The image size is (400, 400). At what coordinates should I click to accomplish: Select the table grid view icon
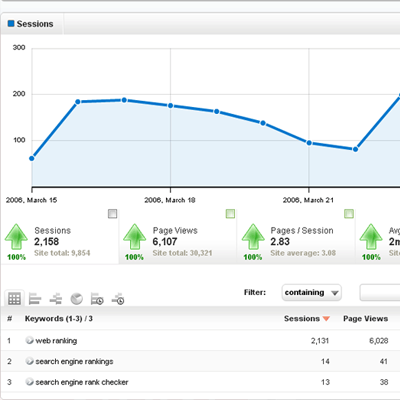click(14, 299)
